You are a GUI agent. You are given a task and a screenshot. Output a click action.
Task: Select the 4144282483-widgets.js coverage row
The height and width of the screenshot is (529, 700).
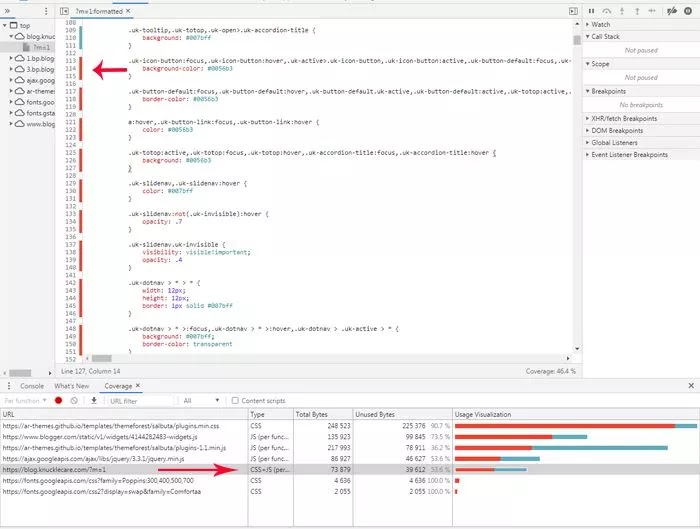point(350,437)
